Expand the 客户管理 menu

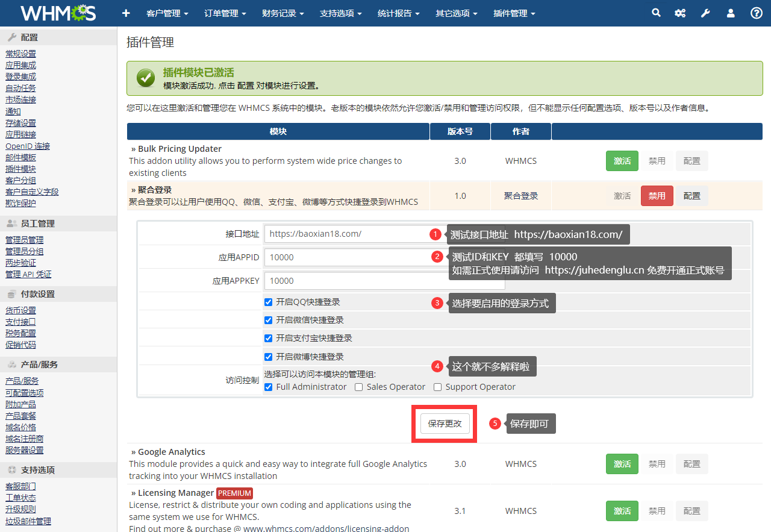(x=167, y=13)
